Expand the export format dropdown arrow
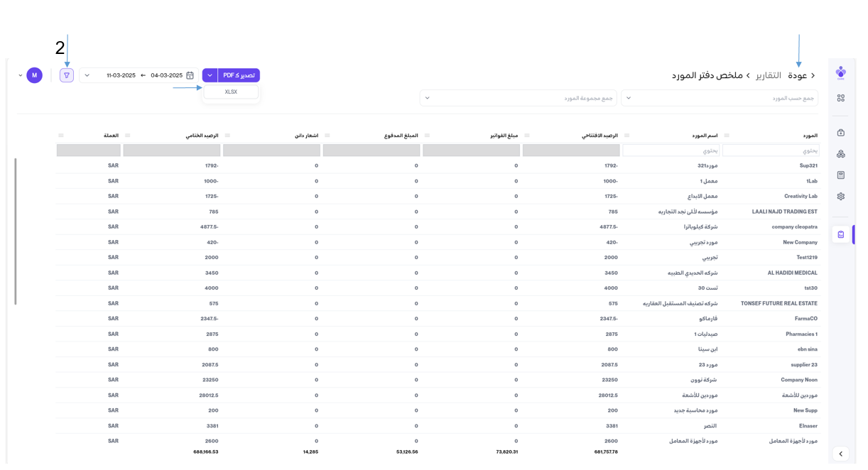868x470 pixels. (210, 75)
